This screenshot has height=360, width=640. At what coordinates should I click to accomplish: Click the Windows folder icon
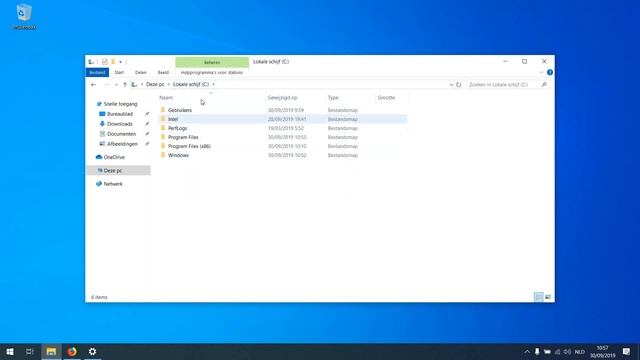(x=163, y=155)
